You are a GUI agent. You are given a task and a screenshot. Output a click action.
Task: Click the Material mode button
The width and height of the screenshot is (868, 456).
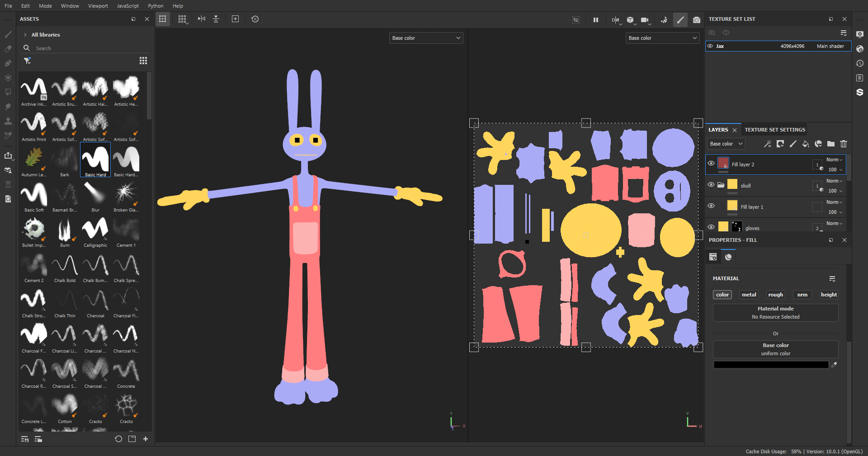776,313
